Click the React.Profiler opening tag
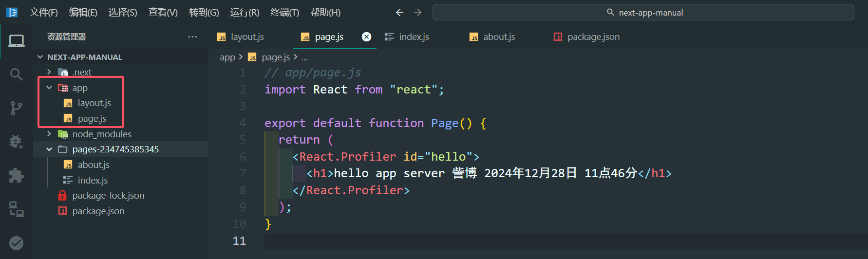Image resolution: width=868 pixels, height=259 pixels. coord(386,157)
